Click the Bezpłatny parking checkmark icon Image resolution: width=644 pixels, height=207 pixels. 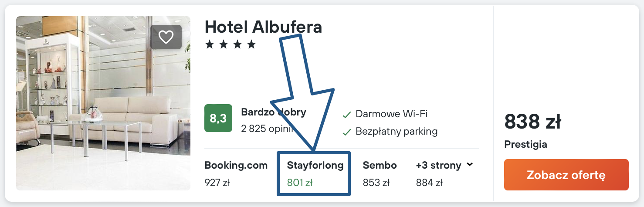(347, 132)
